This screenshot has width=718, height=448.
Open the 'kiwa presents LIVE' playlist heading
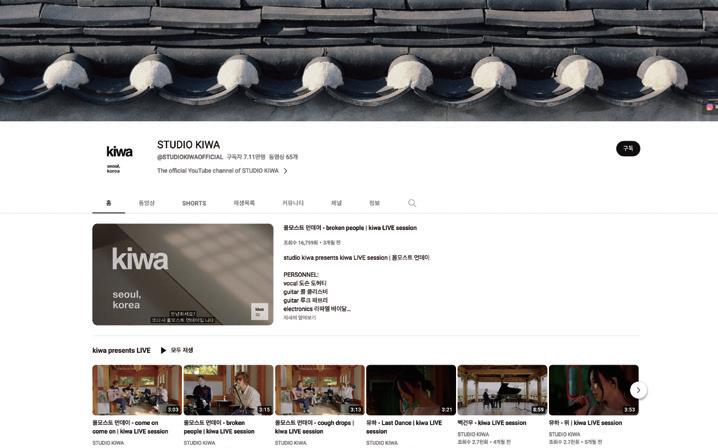tap(121, 350)
